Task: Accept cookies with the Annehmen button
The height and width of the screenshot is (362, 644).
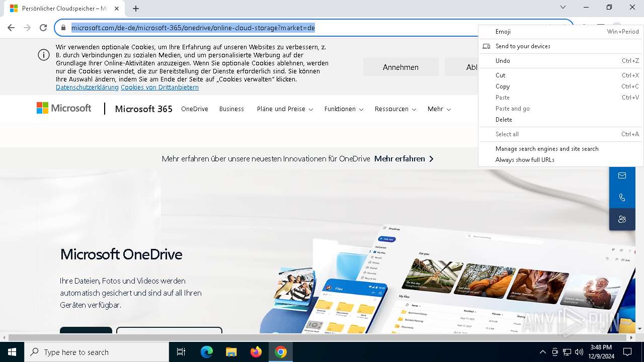Action: pyautogui.click(x=400, y=67)
